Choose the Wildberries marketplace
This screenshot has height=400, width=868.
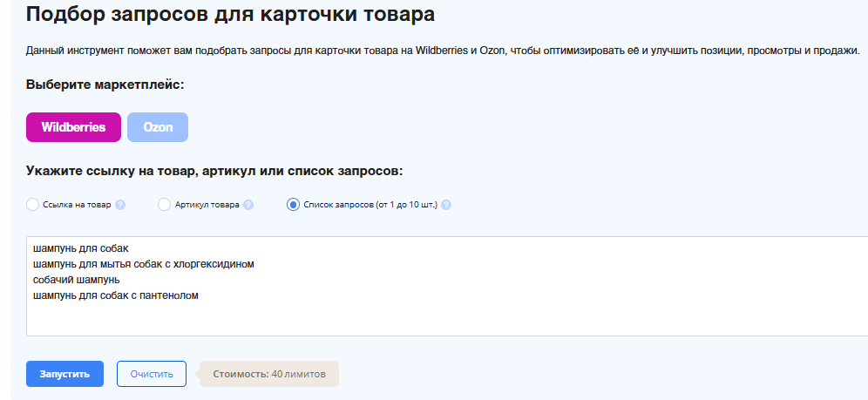pos(73,127)
